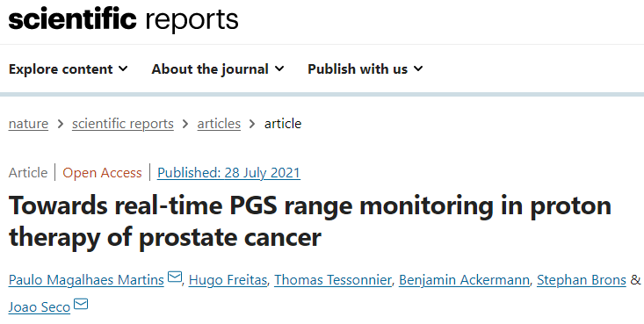Click email envelope icon beside Joao Seco
The height and width of the screenshot is (324, 644).
[81, 305]
